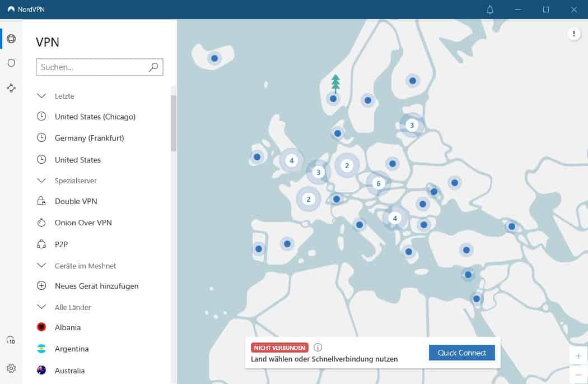Click clock icon beside Germany (Frankfurt)
Image resolution: width=588 pixels, height=384 pixels.
tap(41, 138)
